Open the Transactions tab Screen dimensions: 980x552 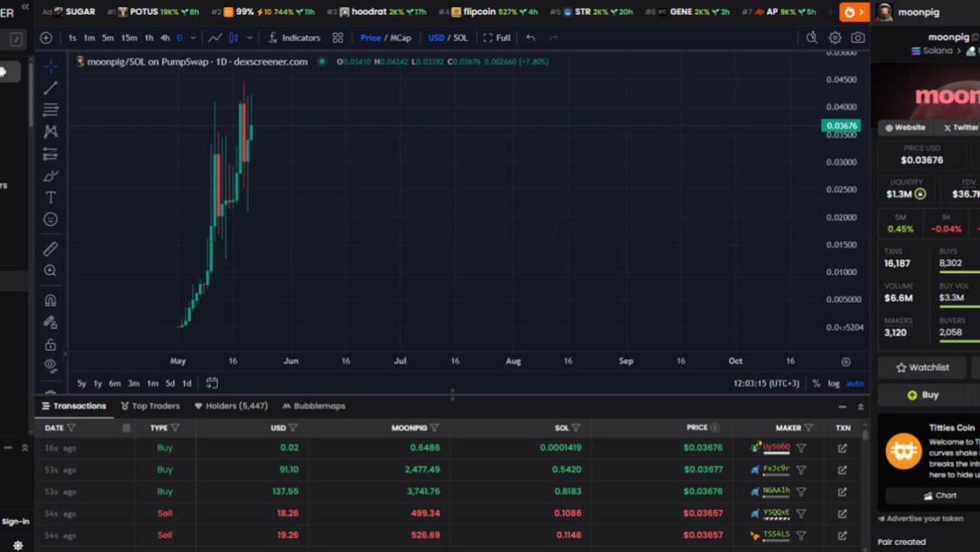click(73, 406)
